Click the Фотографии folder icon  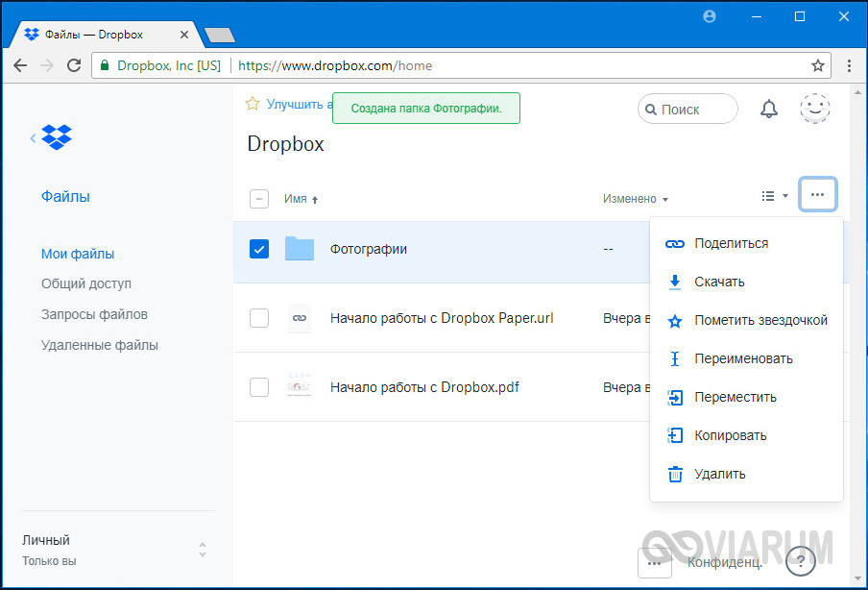300,249
